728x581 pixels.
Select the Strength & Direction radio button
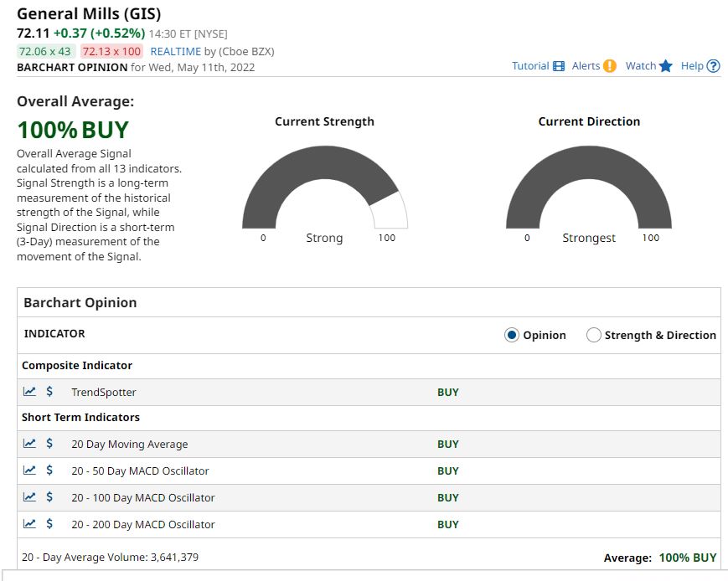594,335
